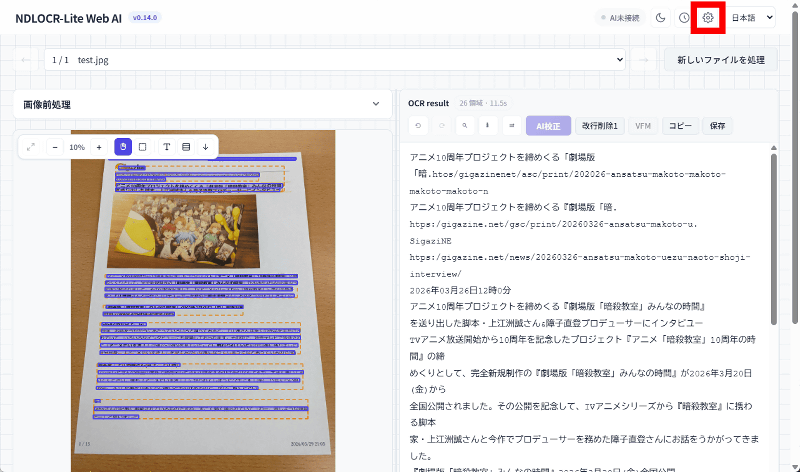Toggle dark mode with moon icon
Image resolution: width=800 pixels, height=472 pixels.
tap(661, 17)
